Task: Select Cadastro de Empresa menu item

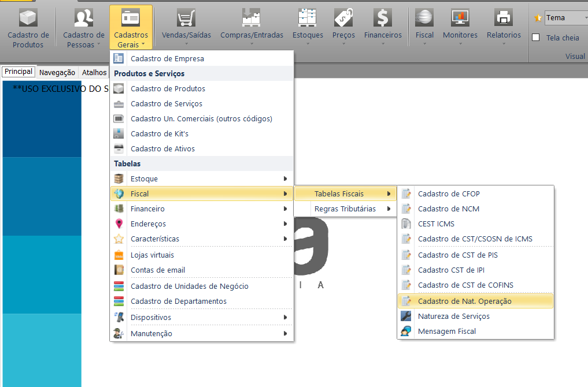Action: click(x=167, y=58)
